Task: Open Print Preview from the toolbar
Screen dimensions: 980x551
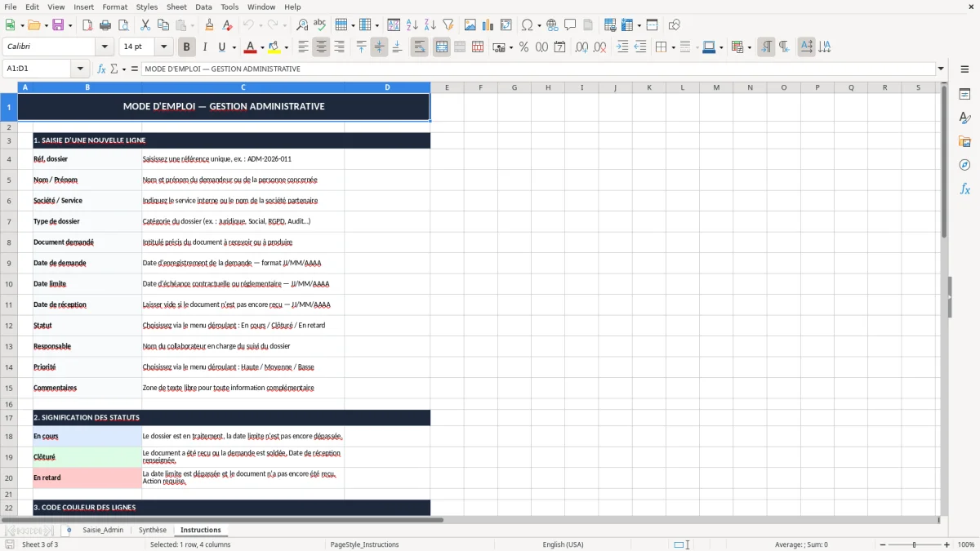Action: coord(122,25)
